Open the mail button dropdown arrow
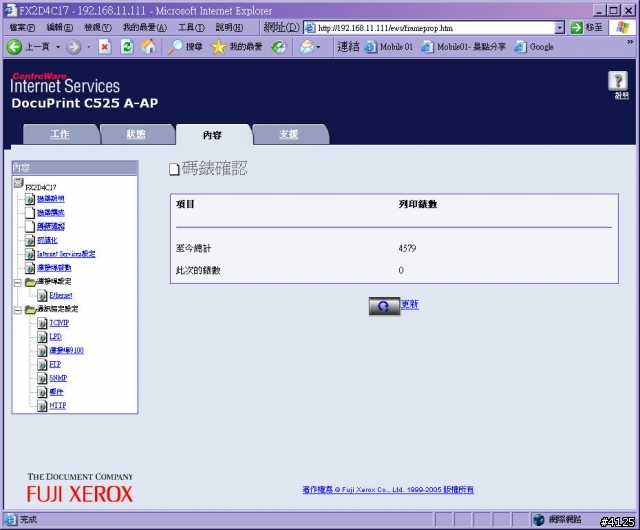Viewport: 640px width, 530px height. point(318,47)
